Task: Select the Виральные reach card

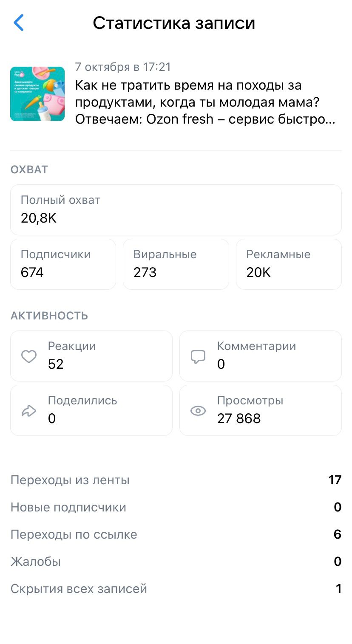Action: coord(176,264)
